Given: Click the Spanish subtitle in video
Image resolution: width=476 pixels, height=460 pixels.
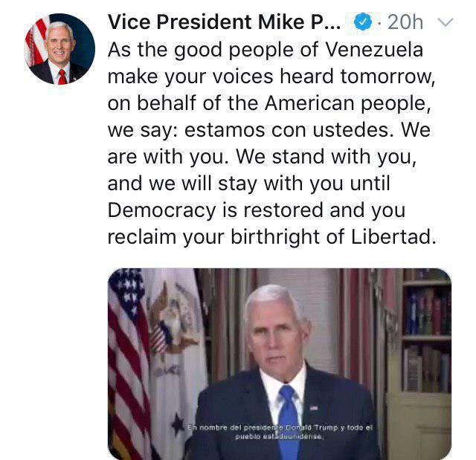Looking at the screenshot, I should point(279,431).
